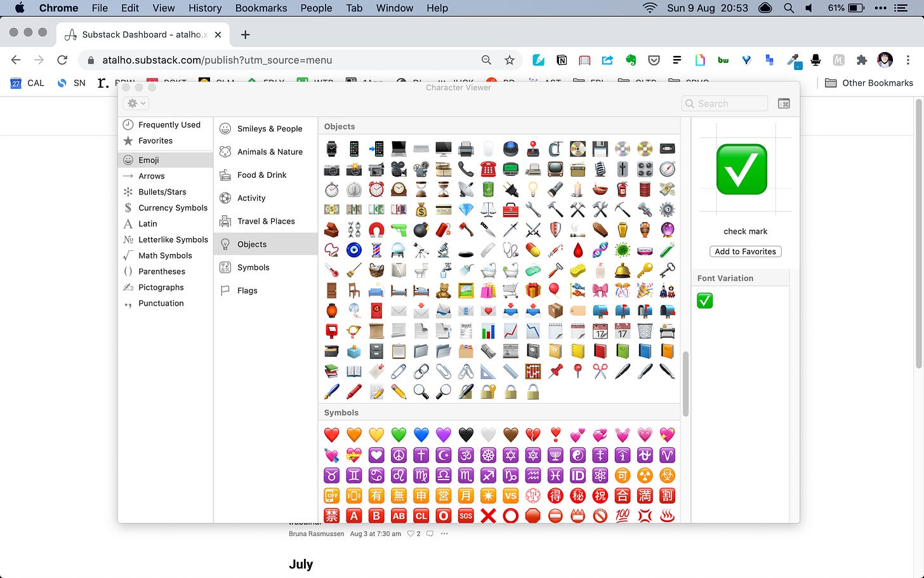
Task: Choose the light bulb emoji
Action: [x=533, y=189]
